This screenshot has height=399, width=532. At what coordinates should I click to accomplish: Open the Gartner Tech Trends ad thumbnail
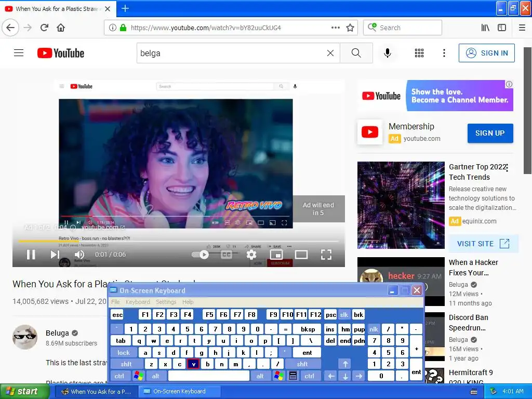coord(401,205)
